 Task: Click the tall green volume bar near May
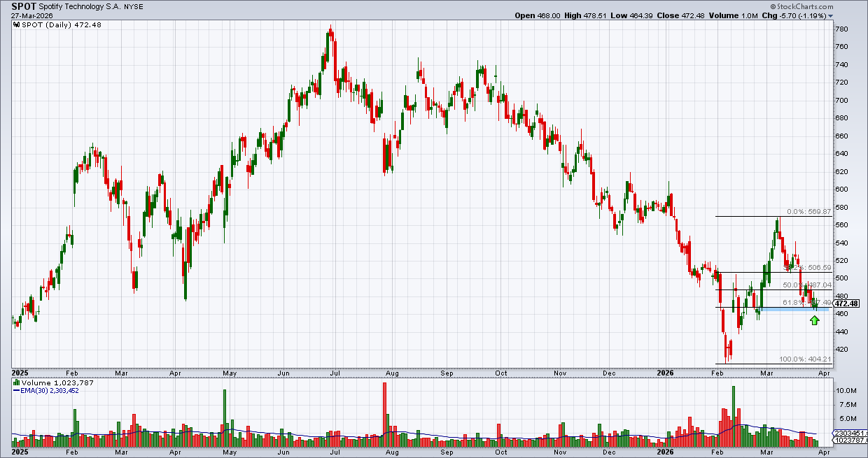point(225,418)
